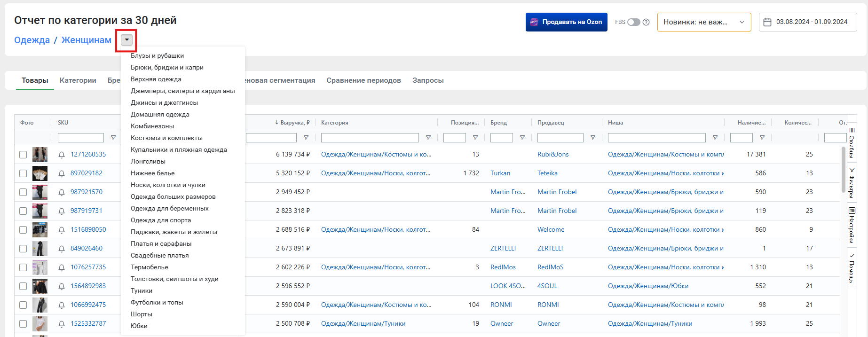Toggle the FBS switch
Screen dimensions: 868x337
[634, 22]
